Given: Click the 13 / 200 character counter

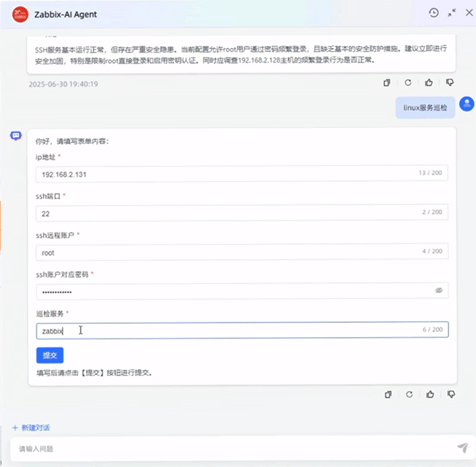Looking at the screenshot, I should [x=430, y=173].
